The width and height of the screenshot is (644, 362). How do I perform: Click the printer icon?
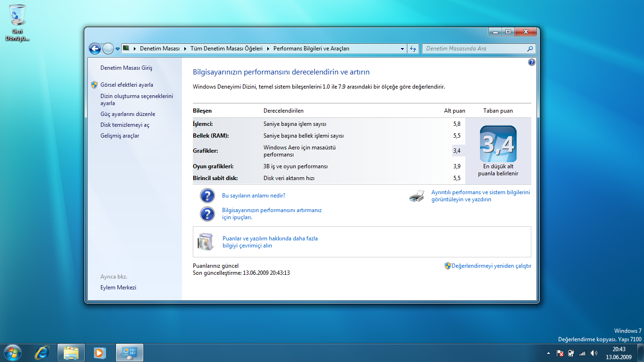click(417, 196)
